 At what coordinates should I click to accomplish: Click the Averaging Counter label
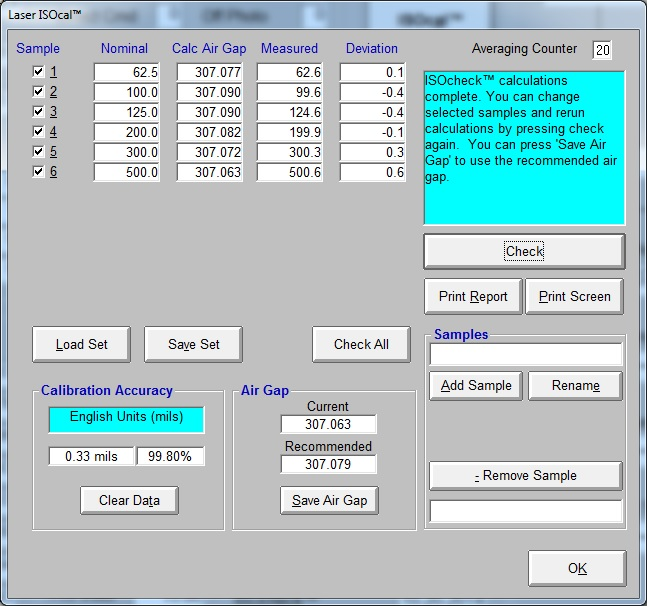(x=524, y=49)
